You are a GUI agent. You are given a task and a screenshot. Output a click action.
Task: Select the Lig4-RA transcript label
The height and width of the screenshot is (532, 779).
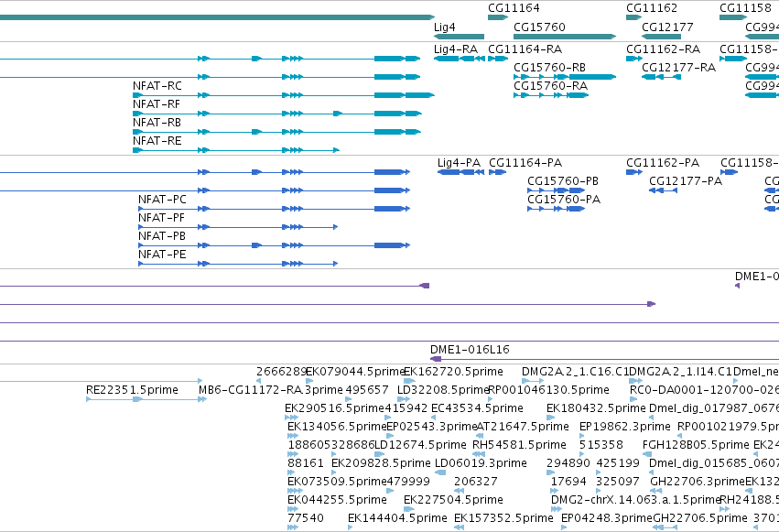(x=456, y=49)
